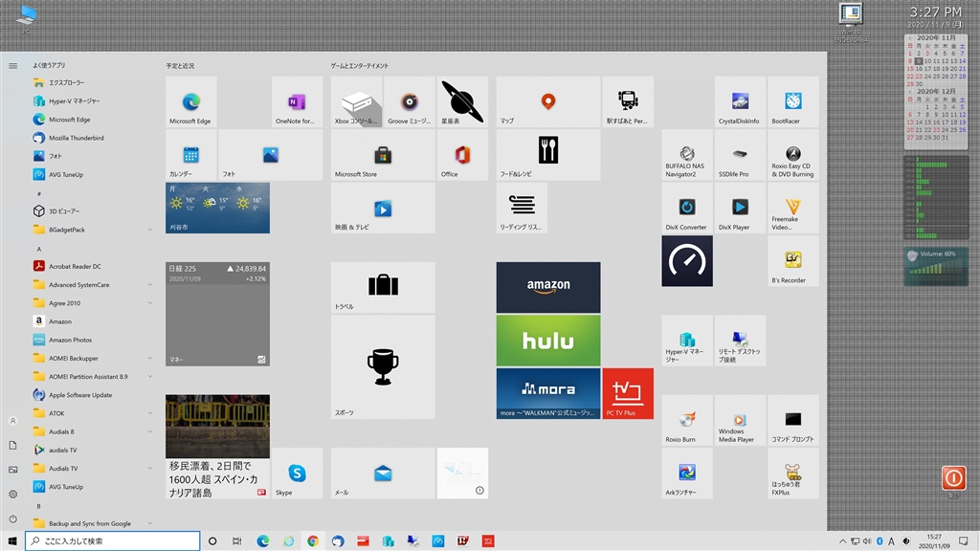
Task: Open the hulu tile
Action: pyautogui.click(x=548, y=341)
